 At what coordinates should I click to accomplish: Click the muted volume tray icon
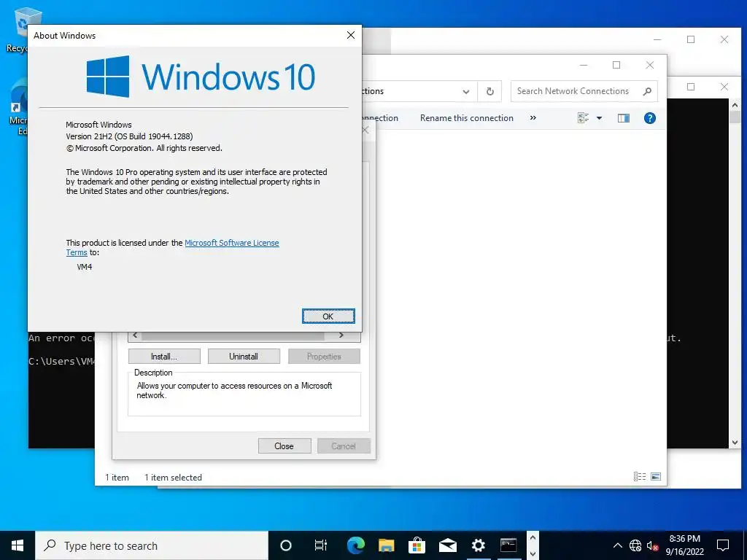click(653, 545)
